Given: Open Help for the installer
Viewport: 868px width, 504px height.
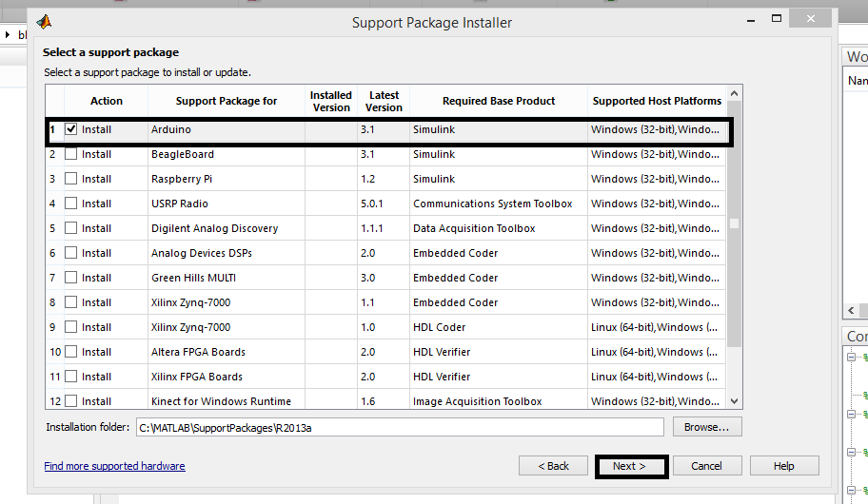Looking at the screenshot, I should [x=784, y=466].
